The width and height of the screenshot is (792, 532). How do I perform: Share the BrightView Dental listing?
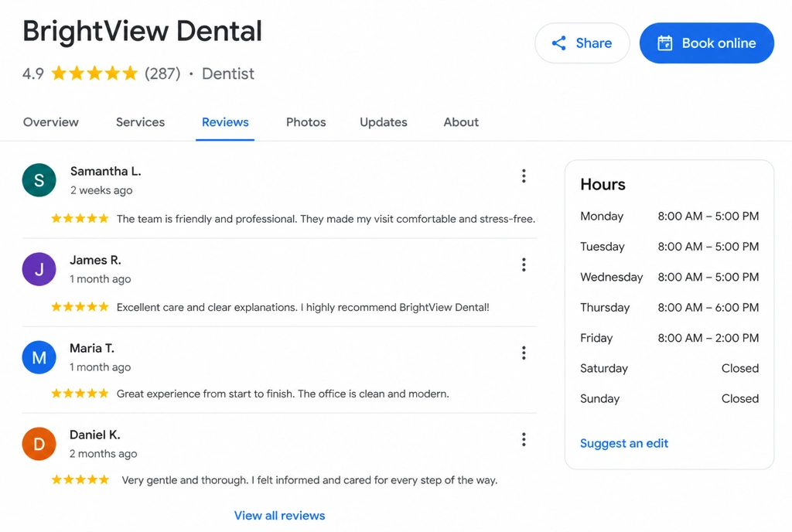582,43
